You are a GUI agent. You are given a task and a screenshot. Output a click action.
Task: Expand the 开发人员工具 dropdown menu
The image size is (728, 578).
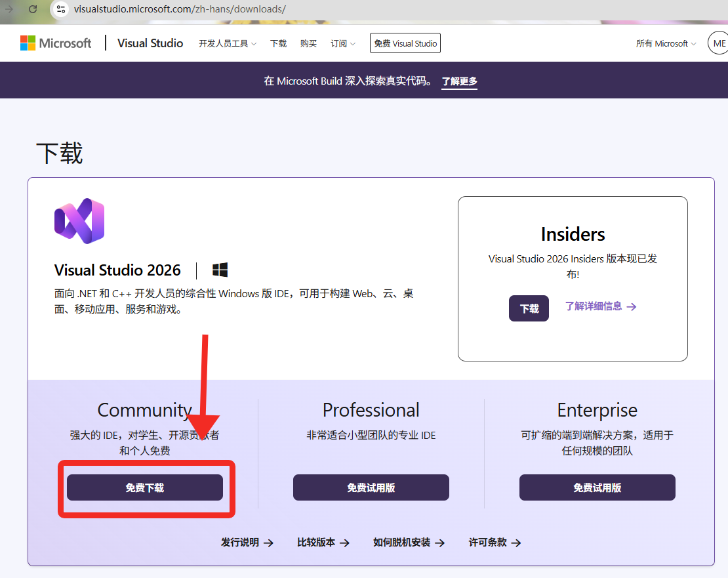pyautogui.click(x=228, y=43)
